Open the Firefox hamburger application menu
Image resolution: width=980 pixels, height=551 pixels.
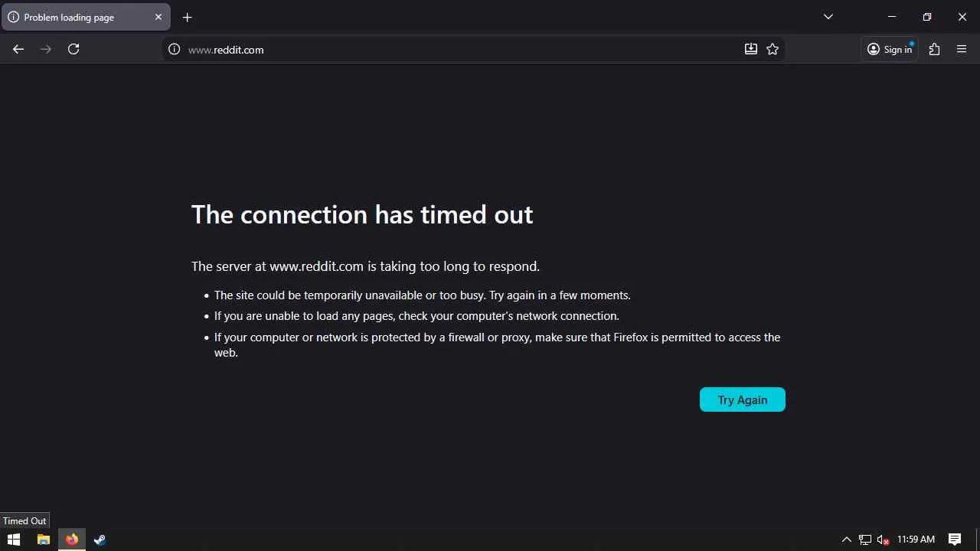tap(962, 49)
